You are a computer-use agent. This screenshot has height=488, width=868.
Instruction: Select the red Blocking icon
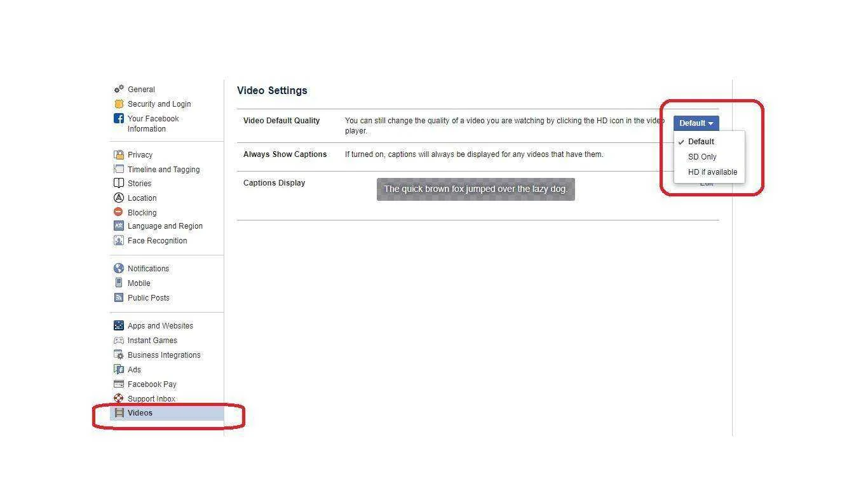pos(118,212)
